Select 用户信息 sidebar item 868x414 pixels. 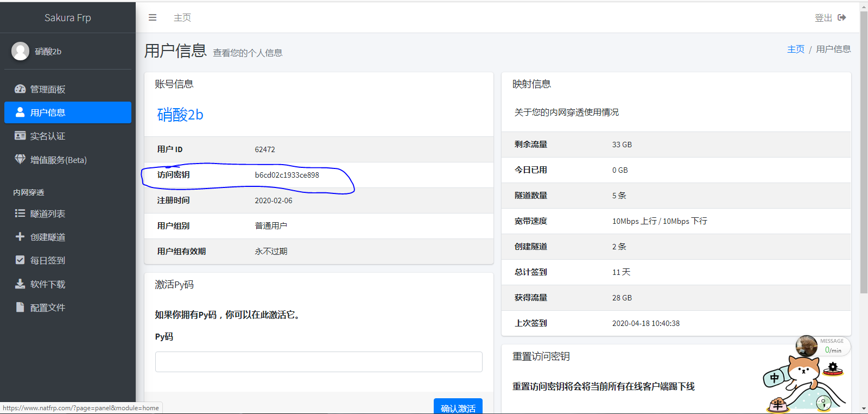[68, 112]
